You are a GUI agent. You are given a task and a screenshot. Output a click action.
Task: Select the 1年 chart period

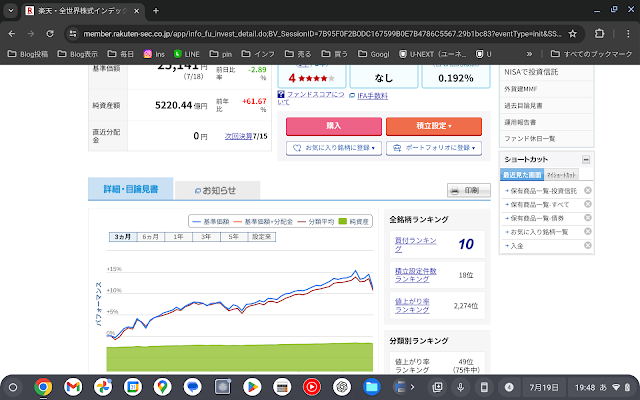click(x=178, y=237)
